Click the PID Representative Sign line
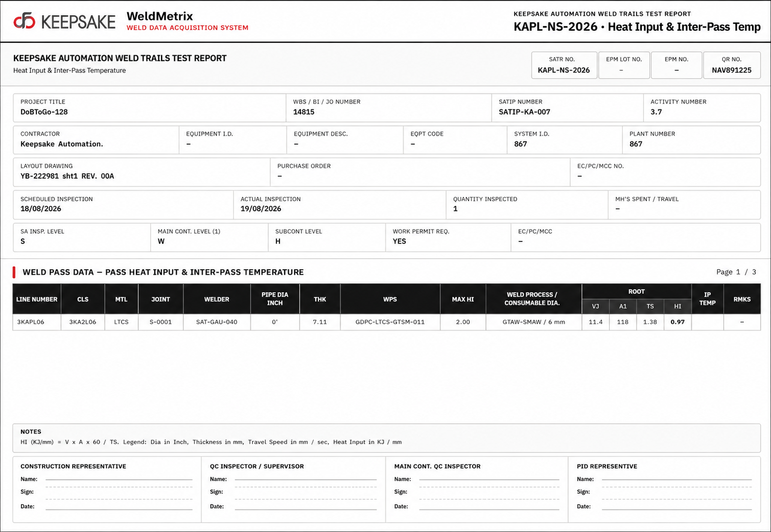The width and height of the screenshot is (771, 532). (x=677, y=492)
